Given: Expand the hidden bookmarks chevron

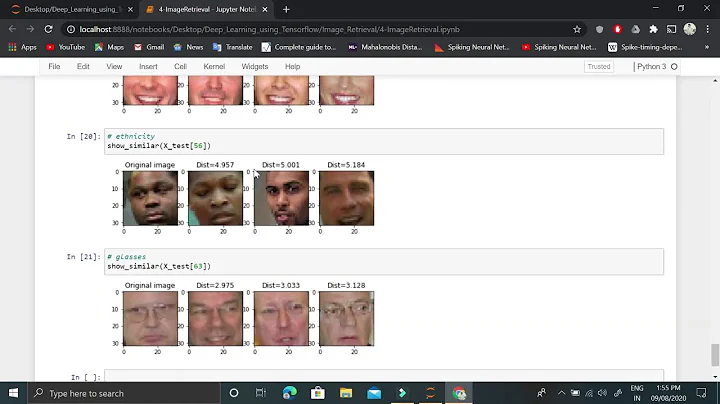Looking at the screenshot, I should [707, 47].
